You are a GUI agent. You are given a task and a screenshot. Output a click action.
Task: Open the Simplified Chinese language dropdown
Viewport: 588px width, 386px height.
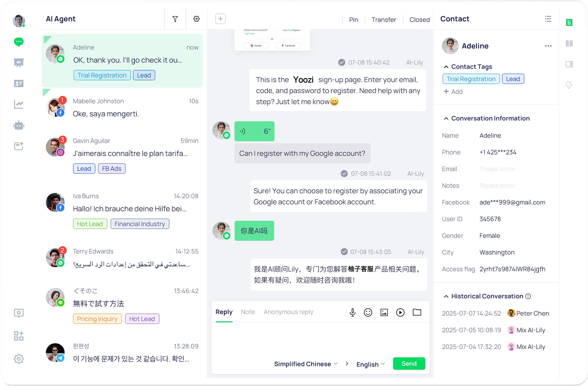tap(305, 363)
